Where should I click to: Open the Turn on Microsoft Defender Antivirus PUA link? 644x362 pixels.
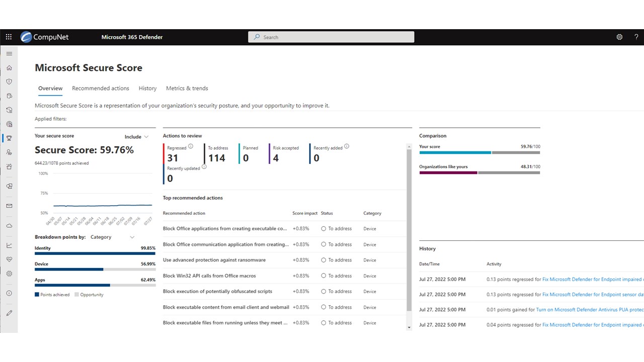(590, 310)
